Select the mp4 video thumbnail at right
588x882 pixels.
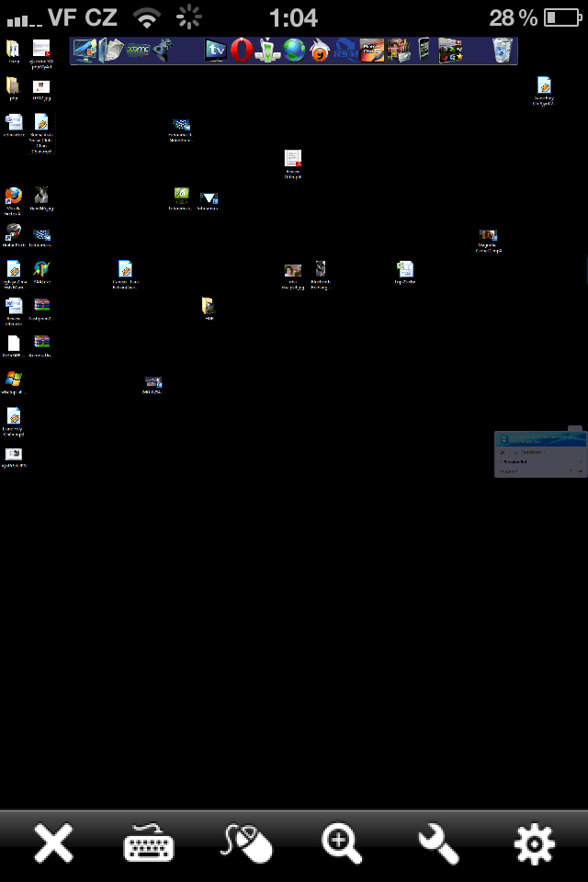pos(488,235)
